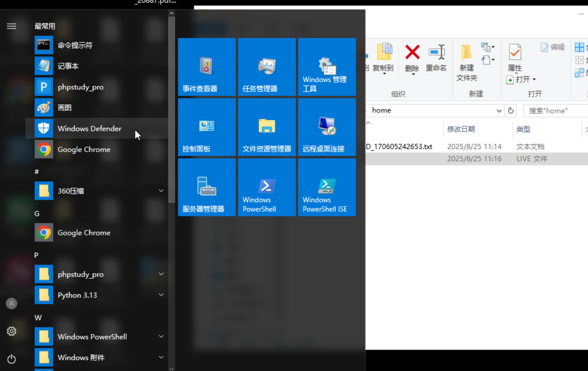
Task: Open the 服务器管理器 tile
Action: click(207, 187)
